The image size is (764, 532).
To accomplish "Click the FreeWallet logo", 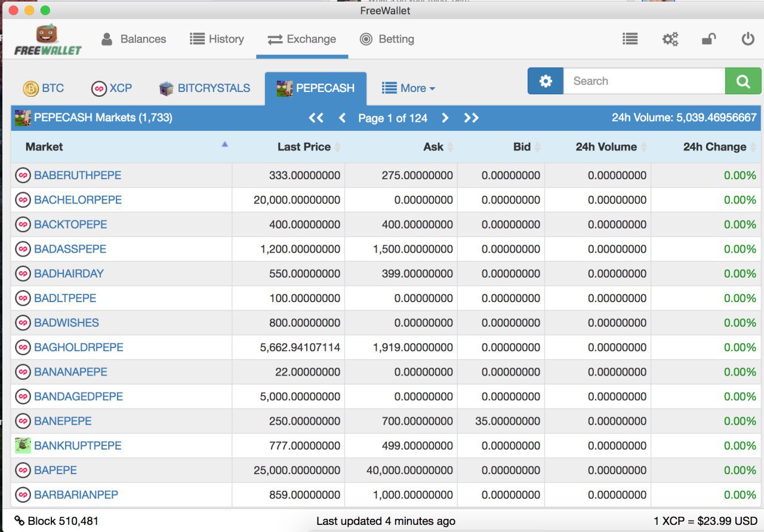I will click(48, 39).
